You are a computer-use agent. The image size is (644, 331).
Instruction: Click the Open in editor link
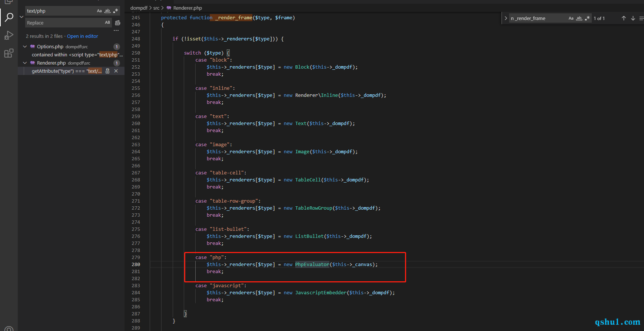click(x=82, y=36)
